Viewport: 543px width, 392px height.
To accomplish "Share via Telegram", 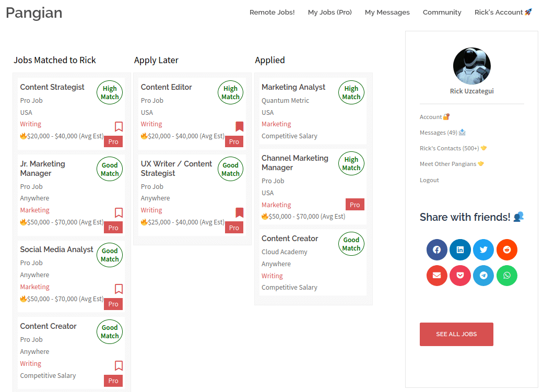I will [483, 276].
